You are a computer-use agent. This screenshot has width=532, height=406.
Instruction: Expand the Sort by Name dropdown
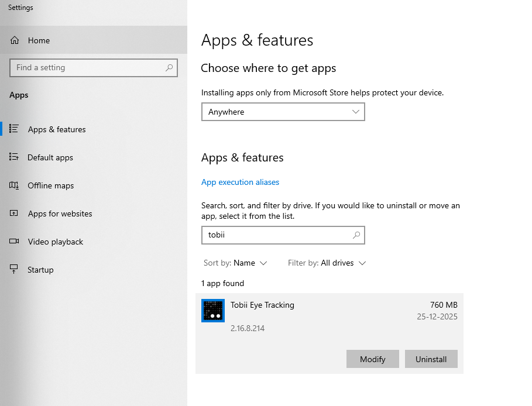click(x=235, y=263)
